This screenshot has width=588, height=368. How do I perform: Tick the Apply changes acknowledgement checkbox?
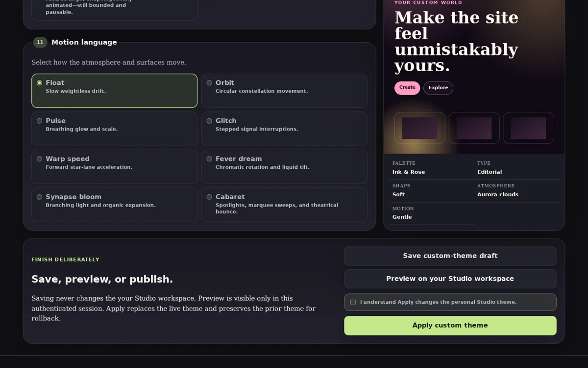click(x=353, y=302)
